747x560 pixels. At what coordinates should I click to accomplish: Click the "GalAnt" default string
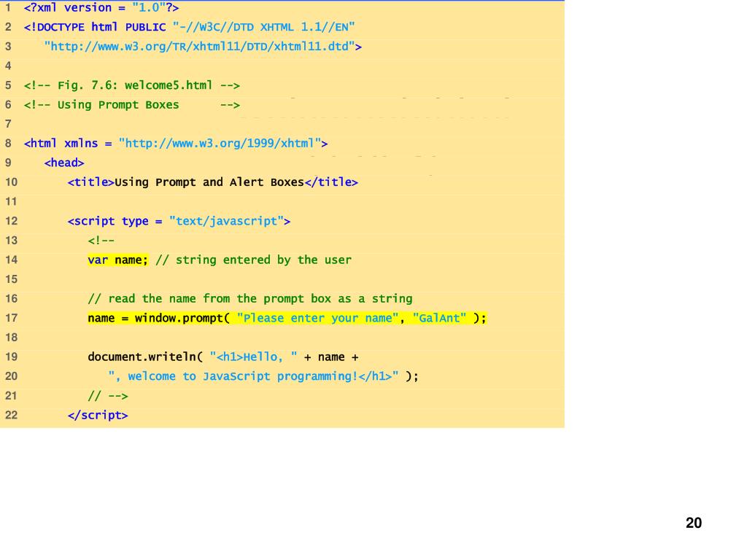[x=440, y=318]
